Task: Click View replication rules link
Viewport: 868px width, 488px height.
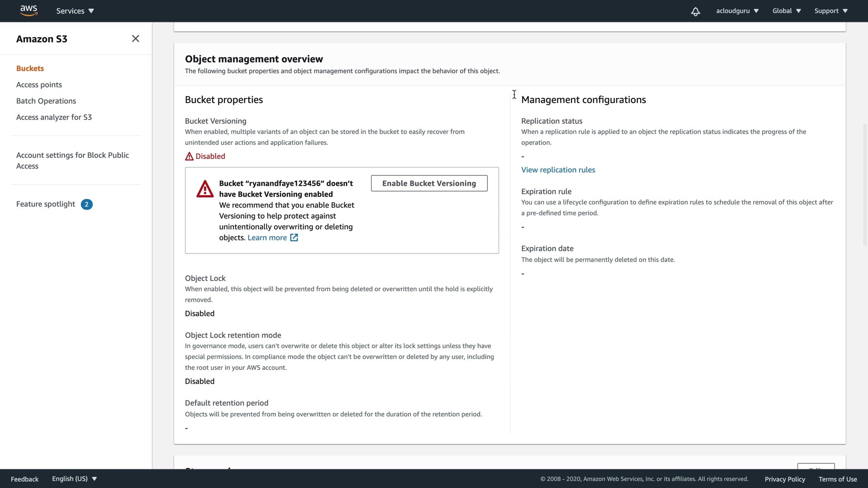Action: tap(558, 170)
